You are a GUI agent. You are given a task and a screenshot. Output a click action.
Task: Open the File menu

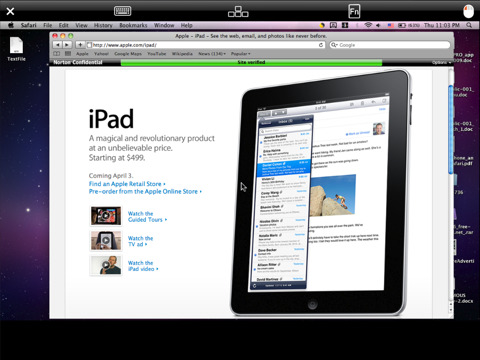tap(48, 25)
